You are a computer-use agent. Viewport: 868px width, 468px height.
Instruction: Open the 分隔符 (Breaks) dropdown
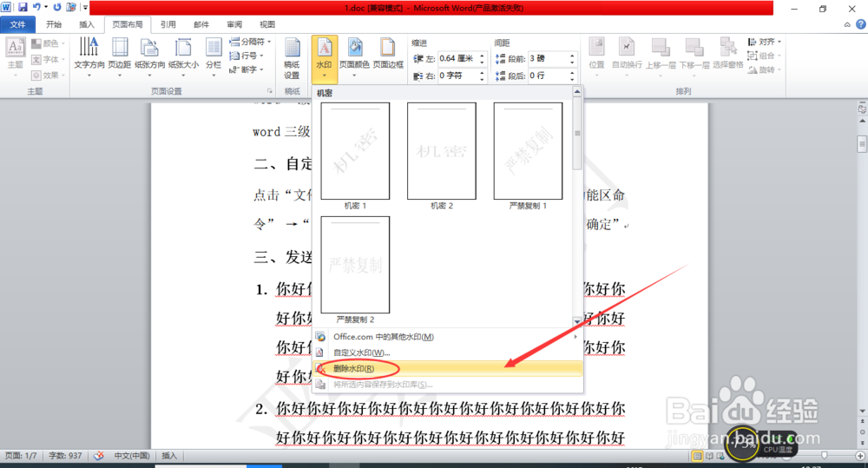tap(250, 42)
